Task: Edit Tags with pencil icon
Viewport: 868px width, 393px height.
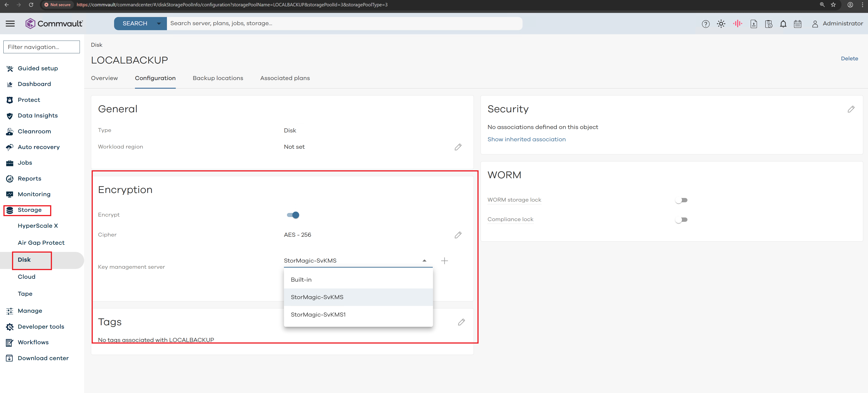Action: (461, 322)
